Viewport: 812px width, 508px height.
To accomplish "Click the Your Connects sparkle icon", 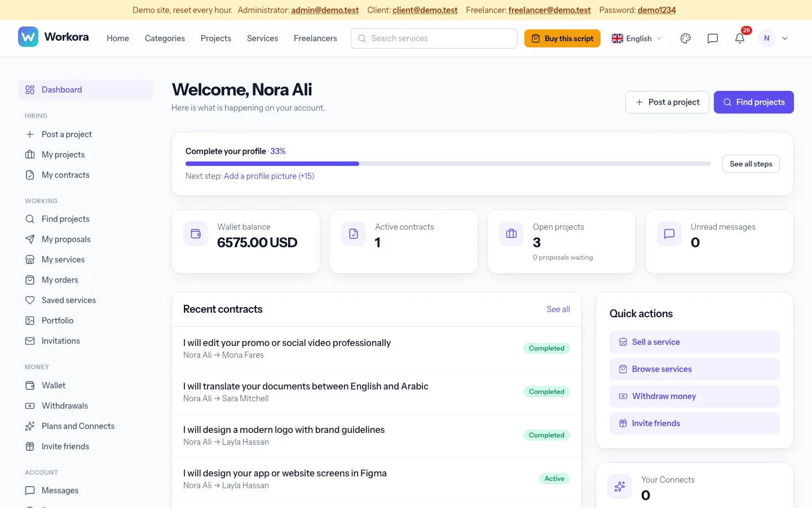I will [x=620, y=487].
